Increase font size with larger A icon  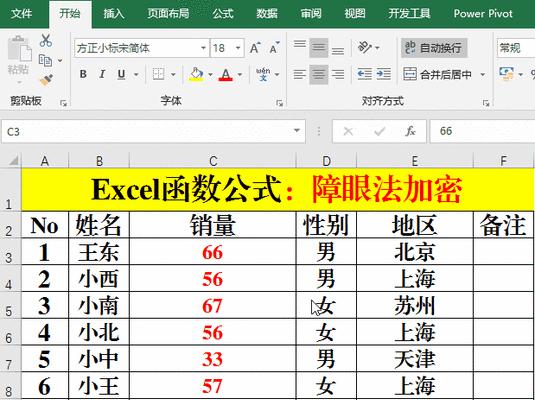pos(255,48)
